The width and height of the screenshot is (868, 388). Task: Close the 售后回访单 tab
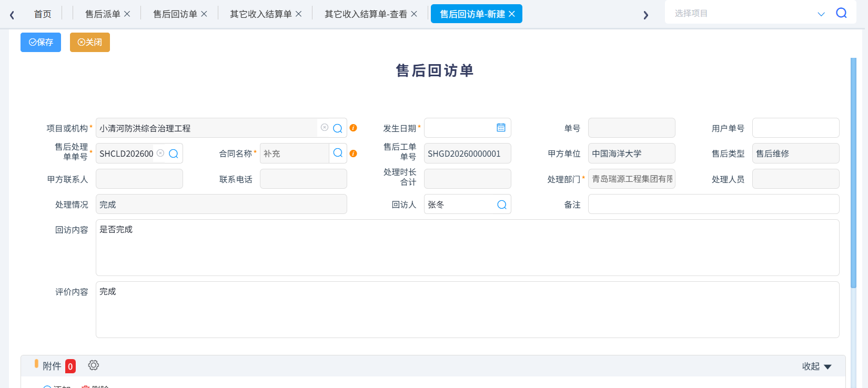coord(204,14)
